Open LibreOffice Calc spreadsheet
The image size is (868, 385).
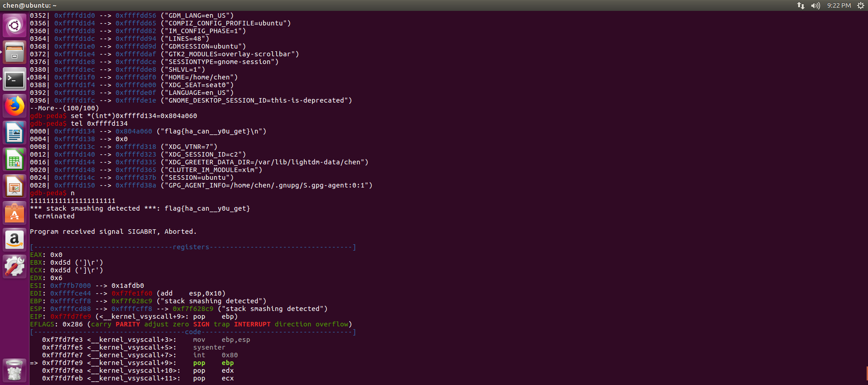pos(15,160)
